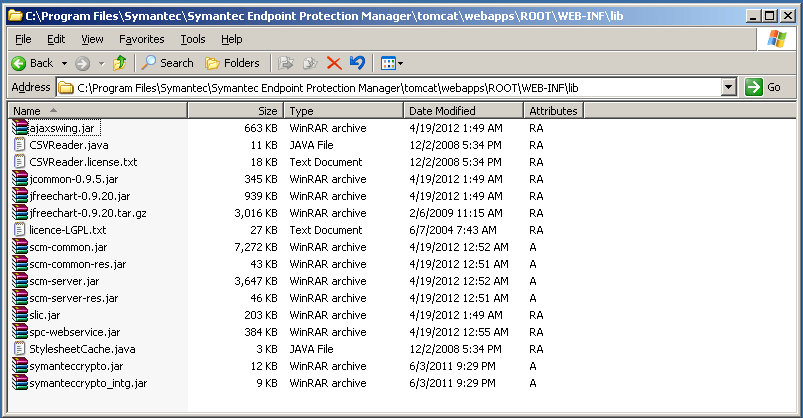Image resolution: width=803 pixels, height=418 pixels.
Task: Select the jfreechart-0.9.20.jar archive icon
Action: pyautogui.click(x=19, y=196)
